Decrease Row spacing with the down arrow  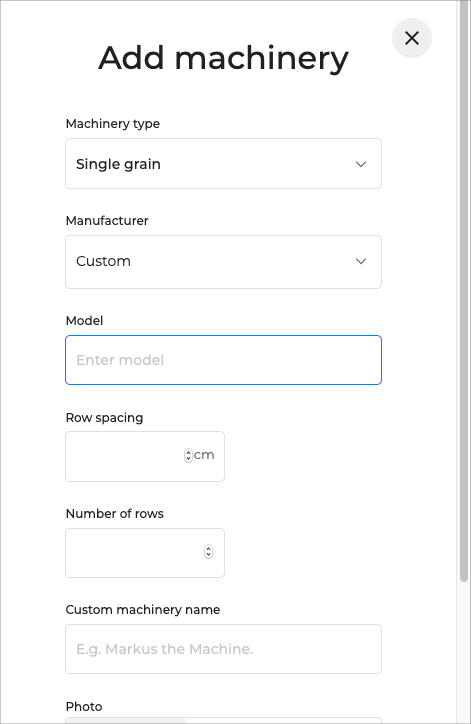tap(188, 459)
